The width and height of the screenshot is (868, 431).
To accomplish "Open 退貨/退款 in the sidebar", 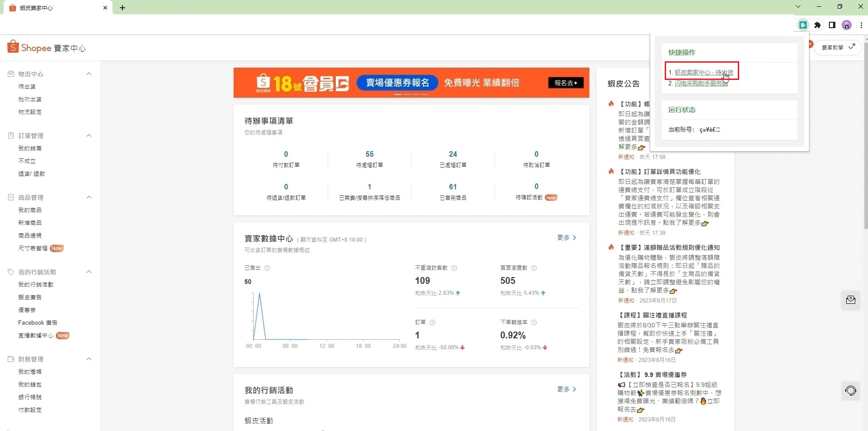I will click(x=32, y=173).
